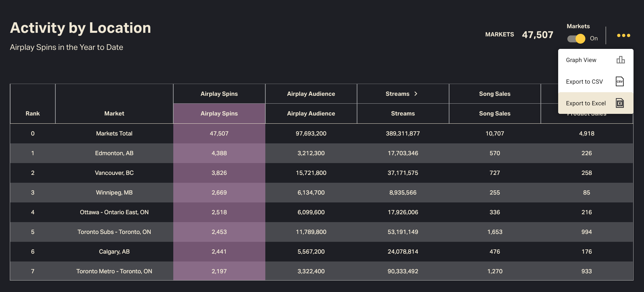This screenshot has width=644, height=292.
Task: Click Toronto Subs - Toronto, ON row
Action: pyautogui.click(x=114, y=232)
